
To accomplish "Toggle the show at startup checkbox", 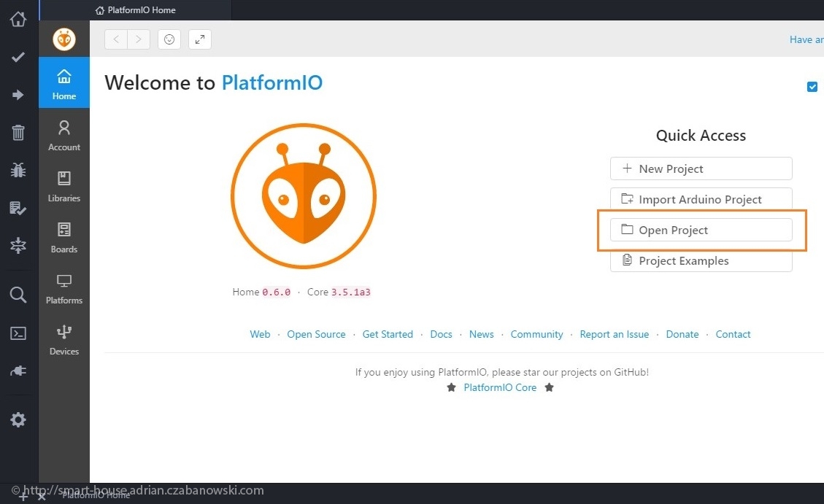I will point(812,87).
